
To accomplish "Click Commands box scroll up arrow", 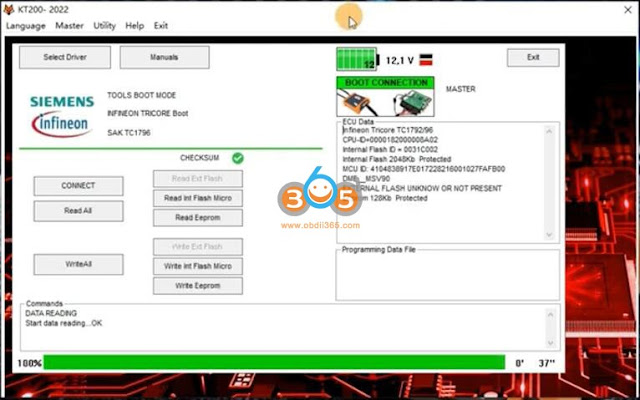I will point(550,314).
